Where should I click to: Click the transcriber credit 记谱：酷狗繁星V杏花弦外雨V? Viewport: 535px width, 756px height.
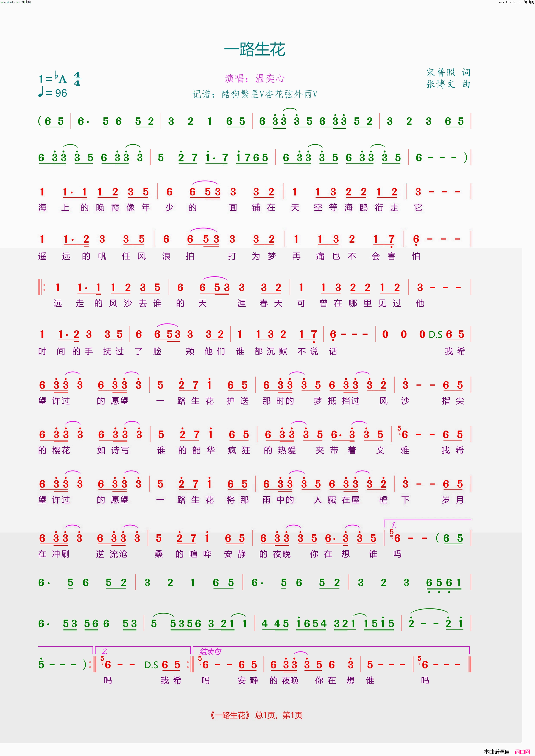[255, 94]
